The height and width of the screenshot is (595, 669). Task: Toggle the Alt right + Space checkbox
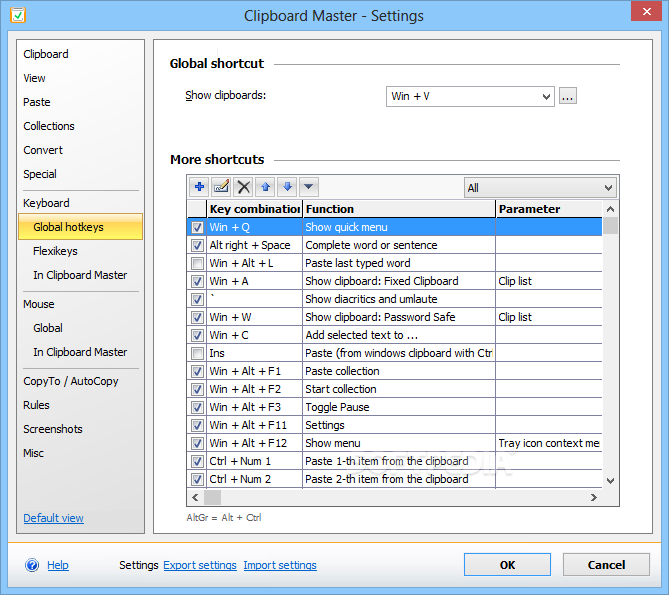(x=197, y=245)
